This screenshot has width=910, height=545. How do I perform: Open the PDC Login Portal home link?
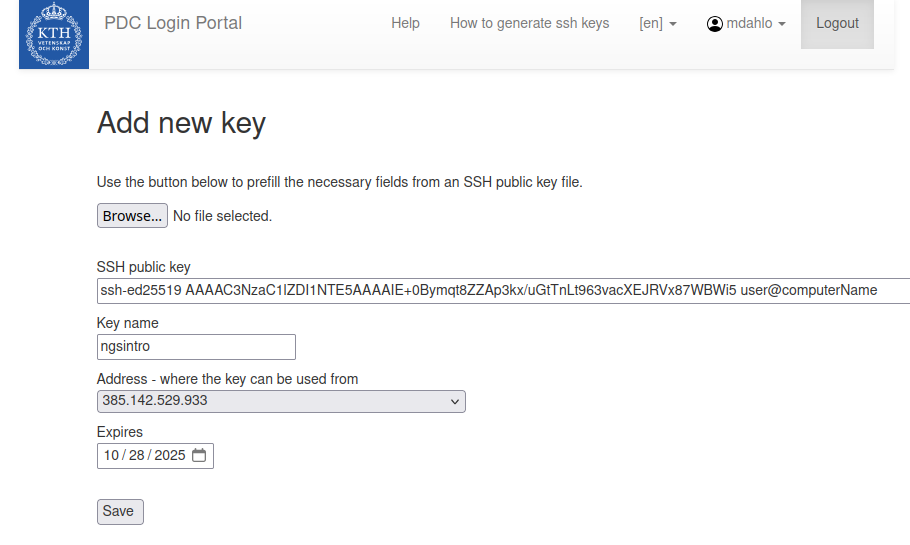coord(173,23)
